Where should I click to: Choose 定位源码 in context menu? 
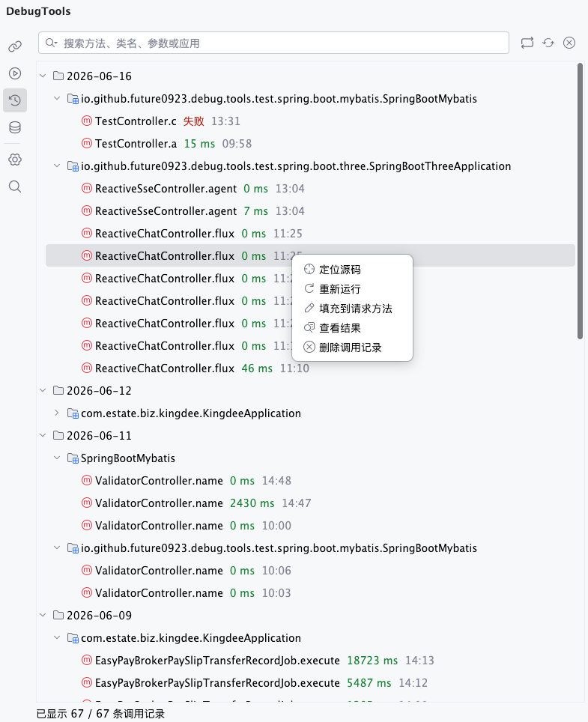[352, 270]
